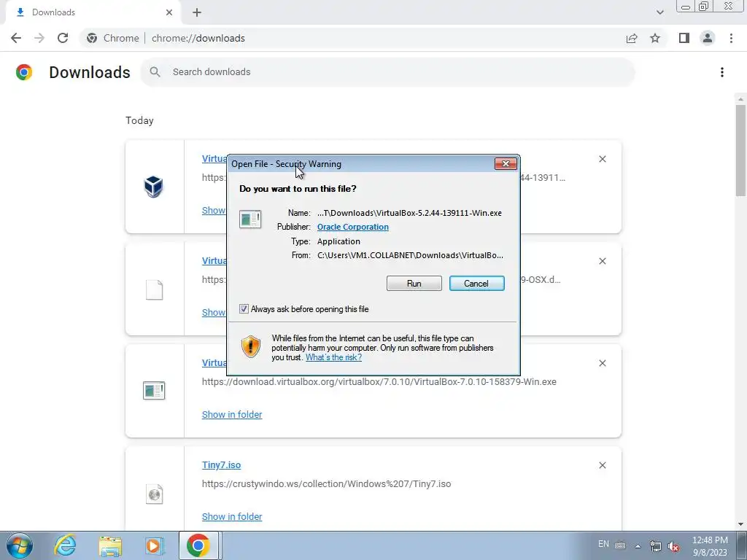The image size is (747, 560).
Task: Click the VirtualBox cube file icon
Action: (x=154, y=186)
